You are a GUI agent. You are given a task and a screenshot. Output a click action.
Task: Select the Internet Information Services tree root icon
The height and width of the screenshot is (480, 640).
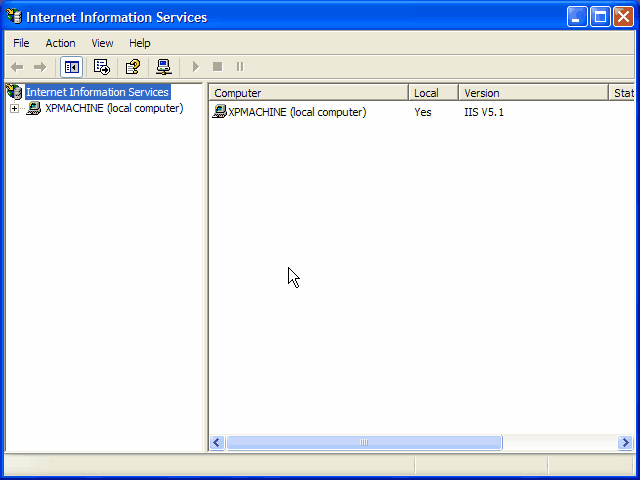coord(14,92)
